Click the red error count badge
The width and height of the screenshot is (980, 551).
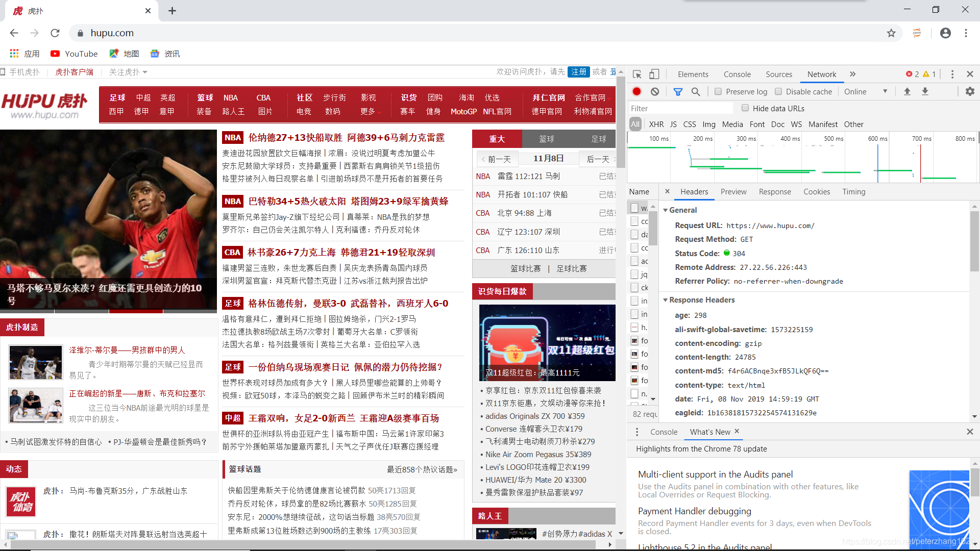pos(912,74)
